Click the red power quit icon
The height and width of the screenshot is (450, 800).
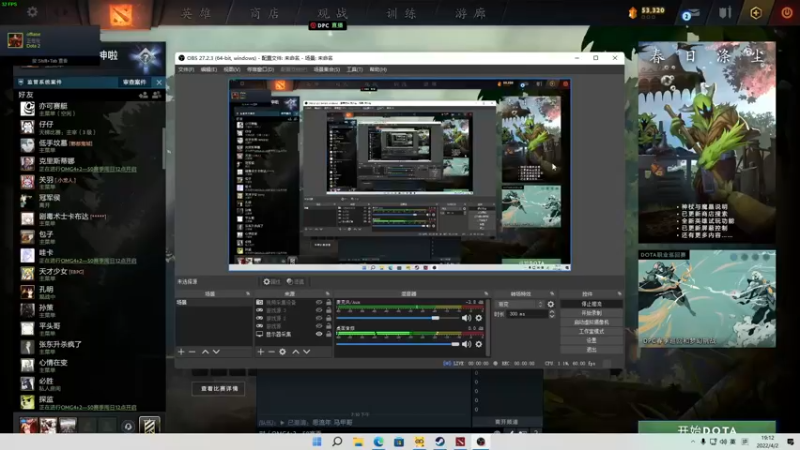[x=787, y=13]
